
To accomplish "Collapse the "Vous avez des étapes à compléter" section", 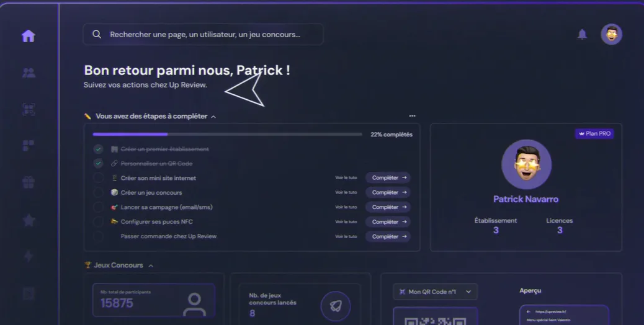I will [x=213, y=117].
